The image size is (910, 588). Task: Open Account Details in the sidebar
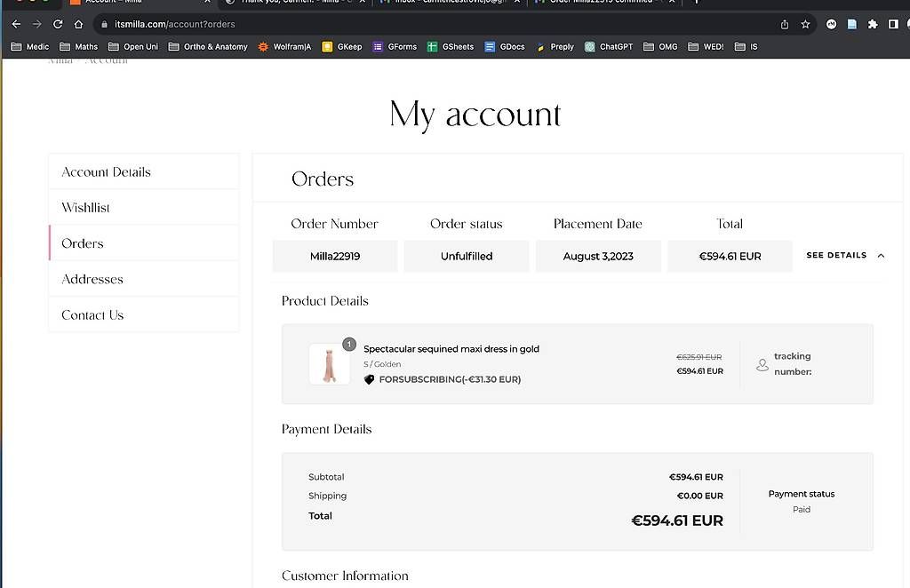pos(144,171)
